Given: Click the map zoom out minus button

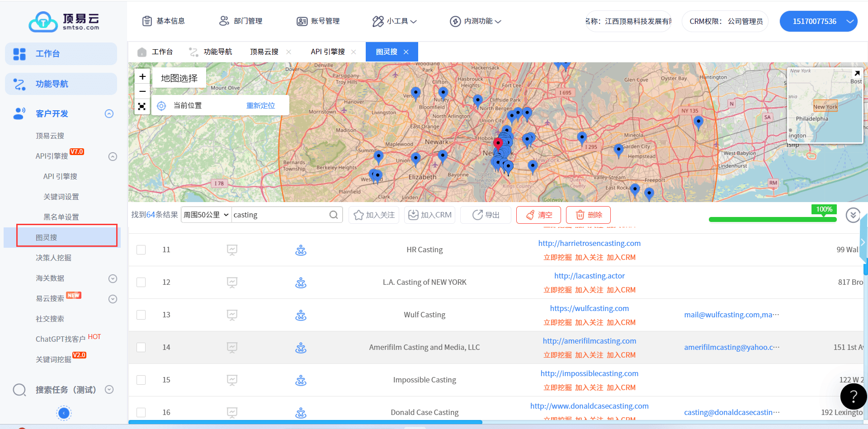Looking at the screenshot, I should [142, 91].
